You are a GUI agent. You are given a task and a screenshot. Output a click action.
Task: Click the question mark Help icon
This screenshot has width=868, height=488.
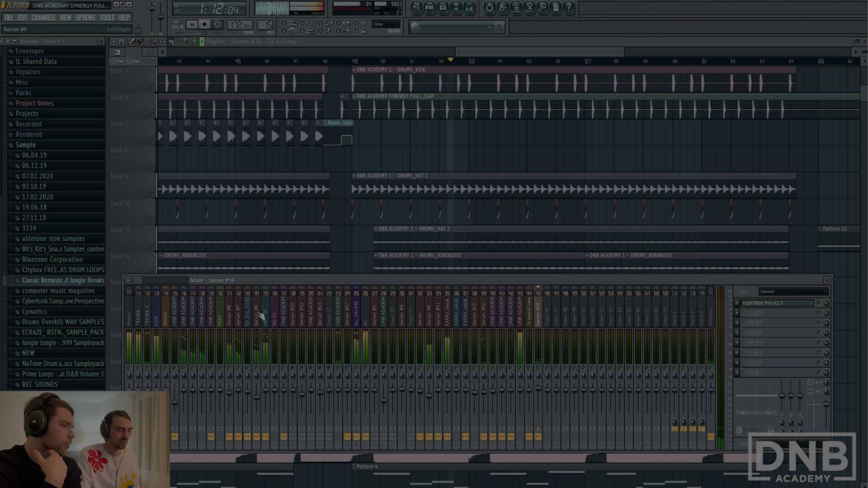[x=569, y=7]
